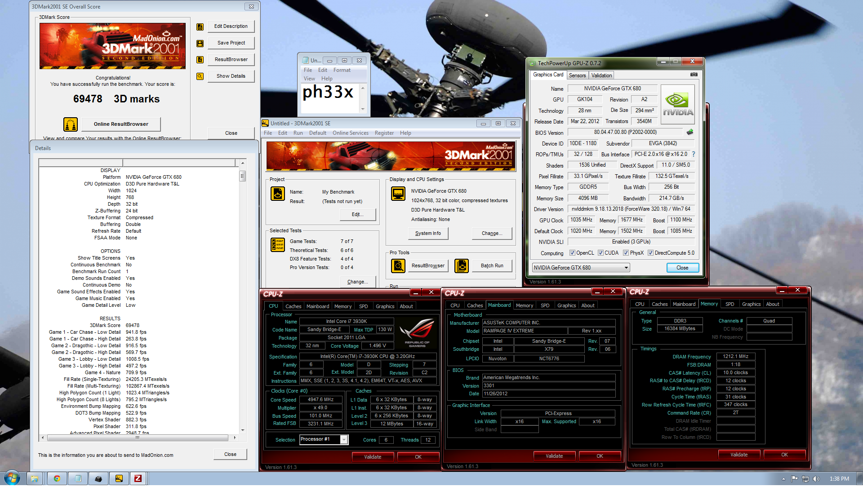Click the Project name icon in 3DMark2001
Image resolution: width=863 pixels, height=504 pixels.
(277, 194)
